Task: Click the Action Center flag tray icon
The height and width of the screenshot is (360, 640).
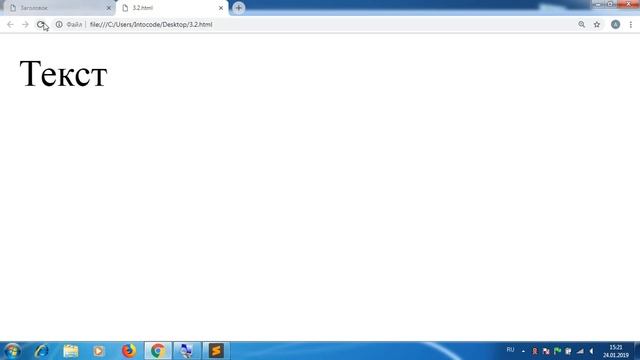Action: pos(557,351)
